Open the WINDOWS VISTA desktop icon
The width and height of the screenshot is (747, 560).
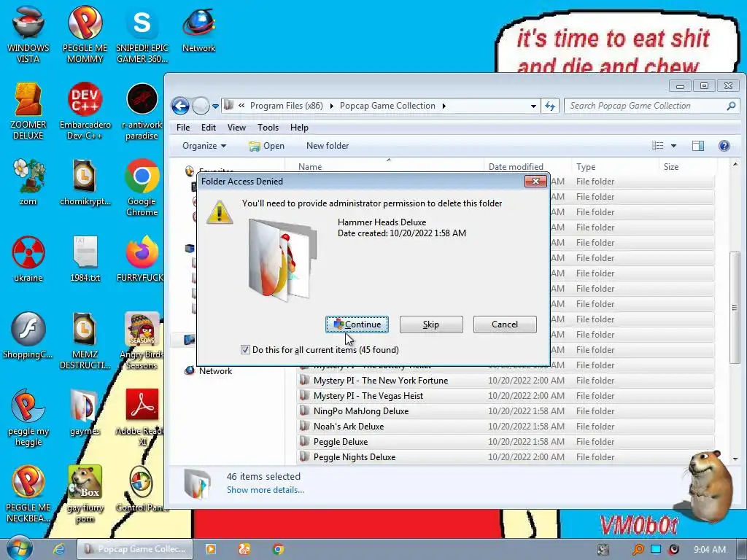[x=28, y=34]
